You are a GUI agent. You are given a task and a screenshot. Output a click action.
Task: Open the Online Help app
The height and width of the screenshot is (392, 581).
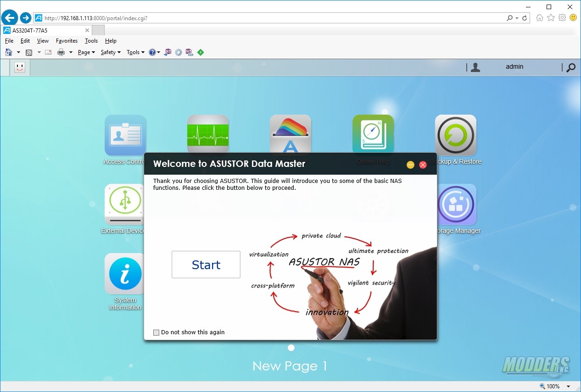tap(373, 134)
